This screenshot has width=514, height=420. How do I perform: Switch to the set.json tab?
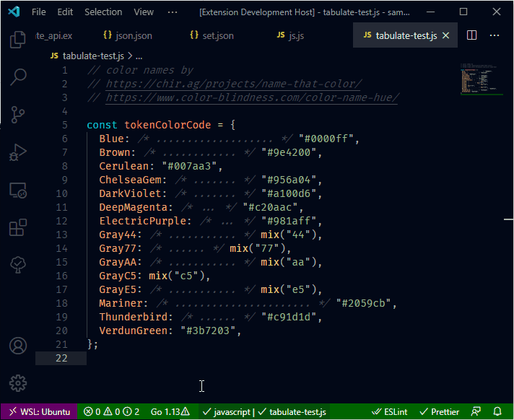pyautogui.click(x=212, y=35)
